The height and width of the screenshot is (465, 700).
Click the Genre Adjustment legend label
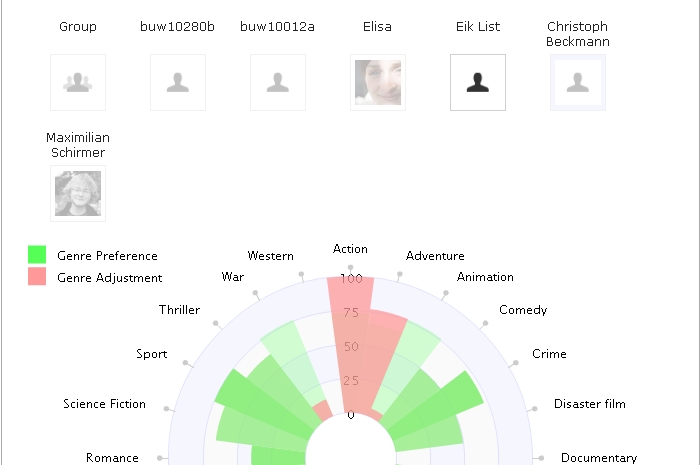click(x=109, y=278)
